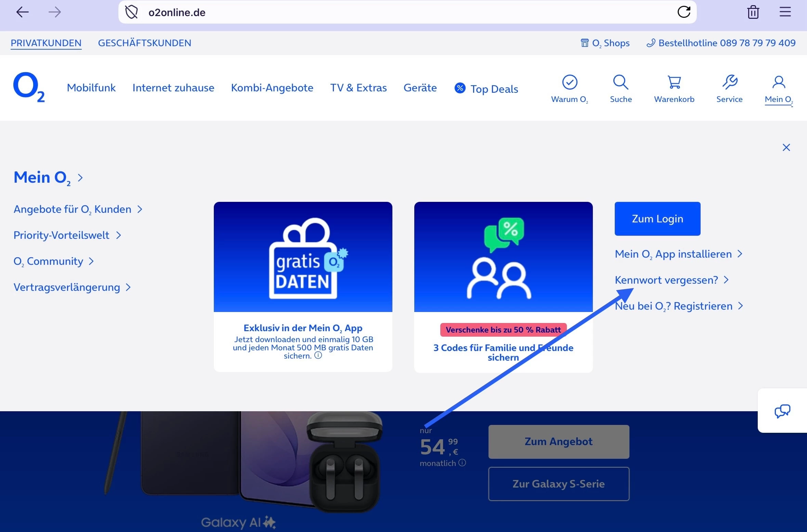Expand the Mein O2 heading chevron
The height and width of the screenshot is (532, 807).
tap(80, 178)
